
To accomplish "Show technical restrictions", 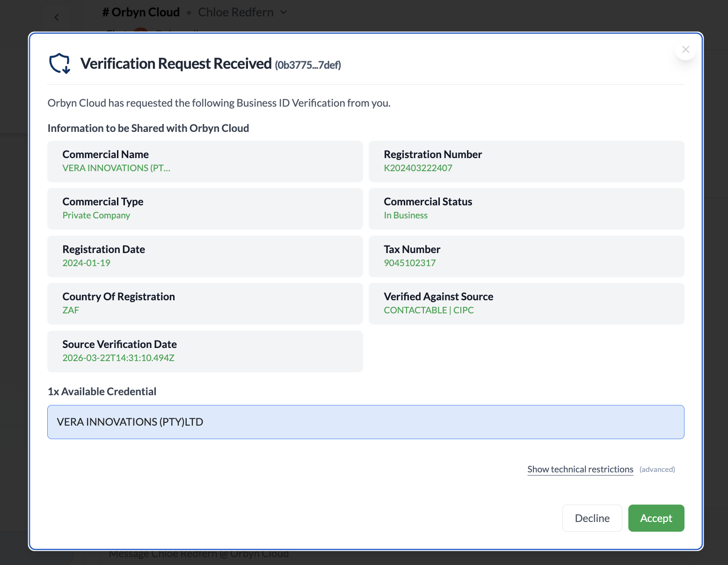I will (x=580, y=469).
